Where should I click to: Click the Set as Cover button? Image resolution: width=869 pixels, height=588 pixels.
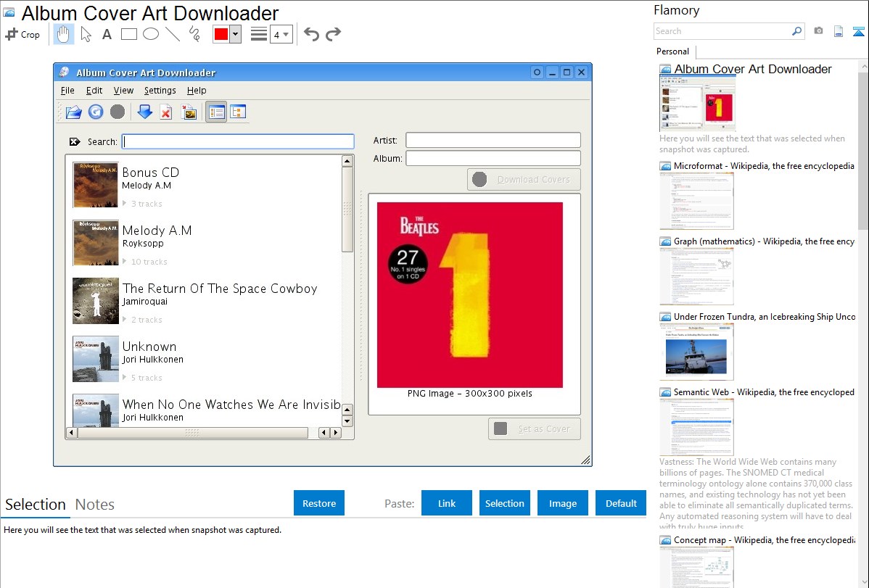click(x=535, y=429)
